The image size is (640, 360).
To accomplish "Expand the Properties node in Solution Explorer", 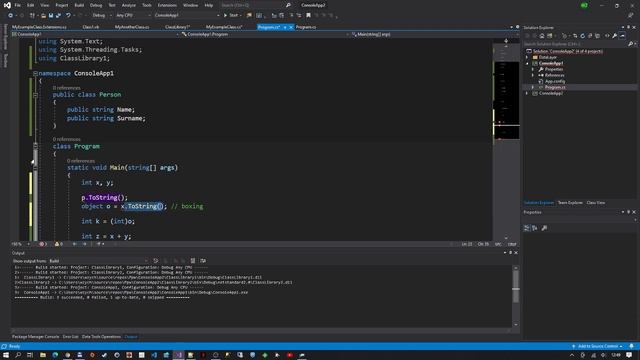I will pos(533,69).
